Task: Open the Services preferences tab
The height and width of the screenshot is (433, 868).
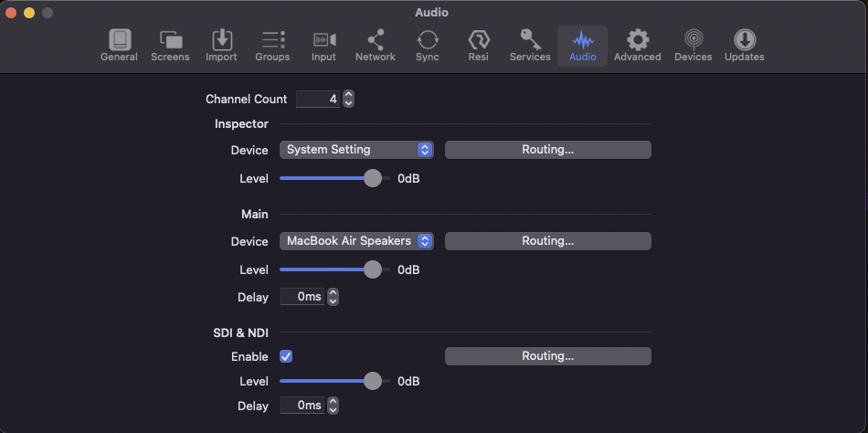Action: click(x=530, y=46)
